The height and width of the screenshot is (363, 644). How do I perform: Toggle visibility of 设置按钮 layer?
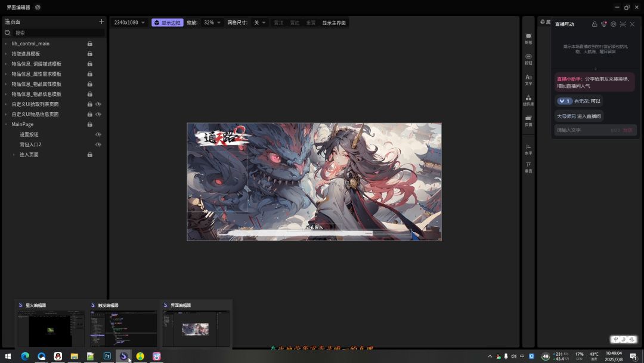point(98,134)
